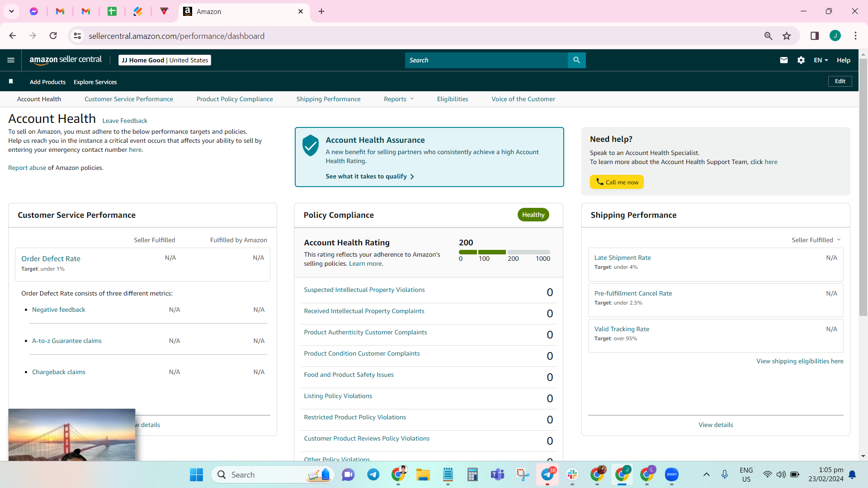Click the Learn more link under Account Health Rating

tap(365, 263)
